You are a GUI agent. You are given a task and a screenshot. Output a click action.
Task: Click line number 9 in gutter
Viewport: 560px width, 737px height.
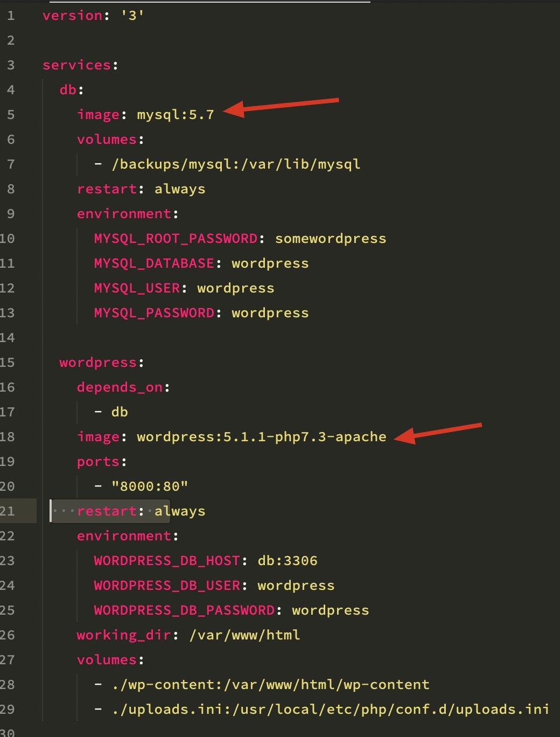[11, 214]
